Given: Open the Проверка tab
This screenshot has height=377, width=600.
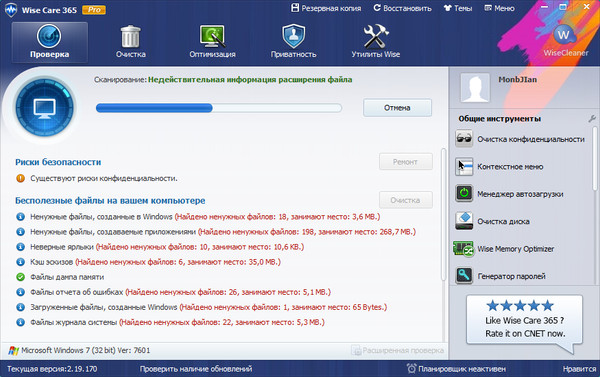Looking at the screenshot, I should point(49,42).
